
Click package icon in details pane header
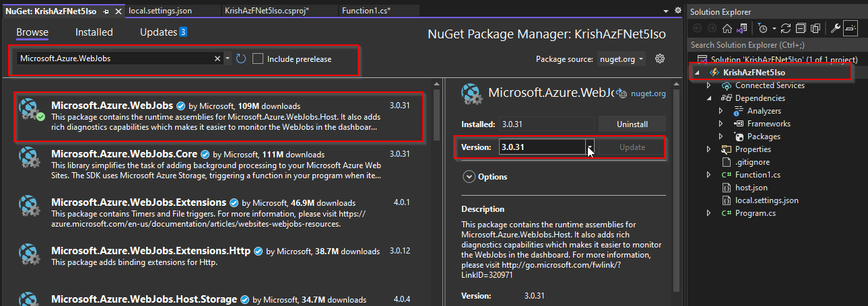(x=472, y=94)
